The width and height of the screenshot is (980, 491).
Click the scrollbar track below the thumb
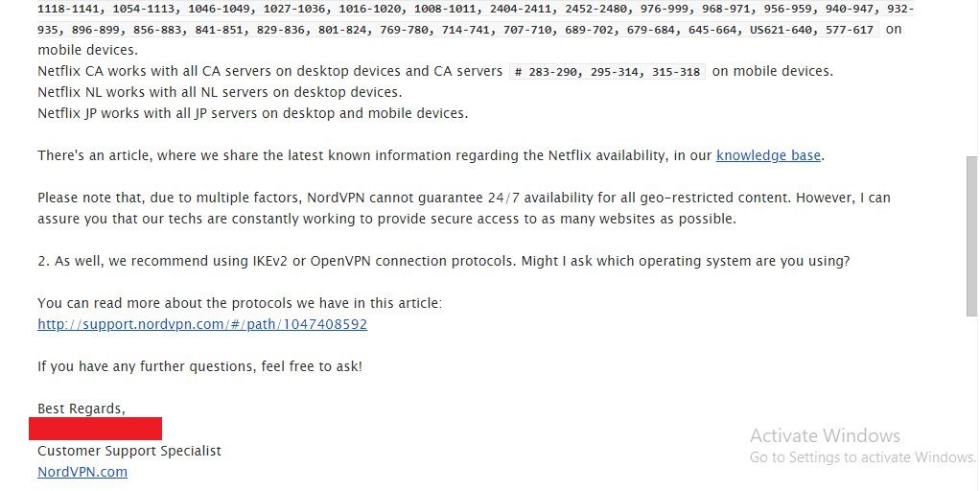click(972, 403)
